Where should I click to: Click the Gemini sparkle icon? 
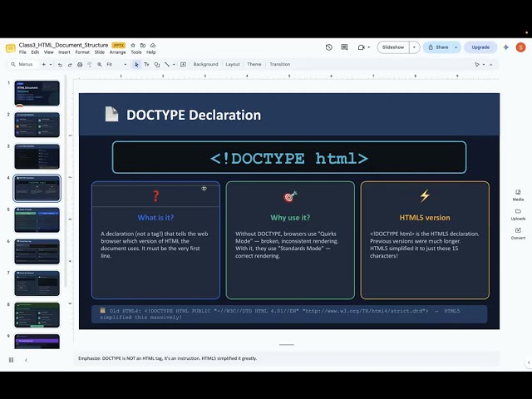[x=506, y=47]
